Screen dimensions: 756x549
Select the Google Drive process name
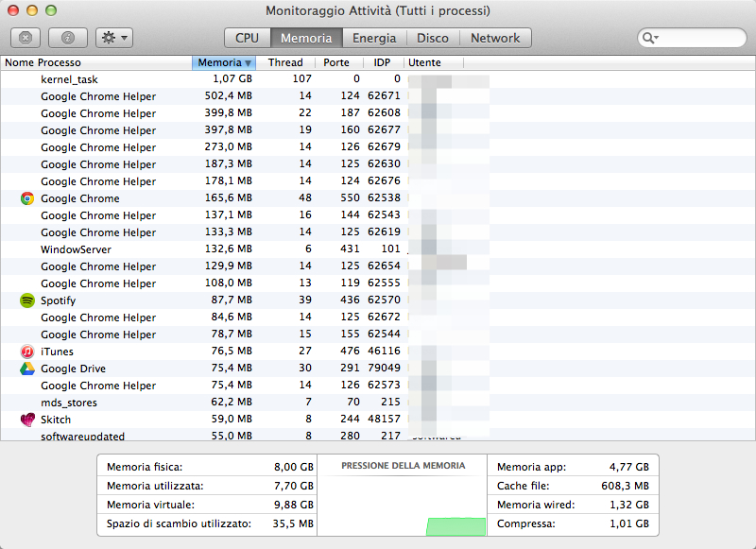click(x=73, y=369)
